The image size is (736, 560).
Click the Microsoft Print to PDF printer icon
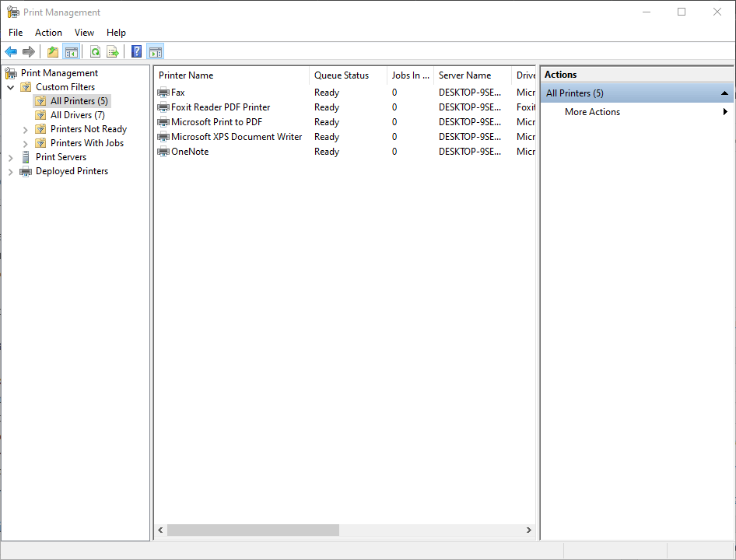[163, 122]
